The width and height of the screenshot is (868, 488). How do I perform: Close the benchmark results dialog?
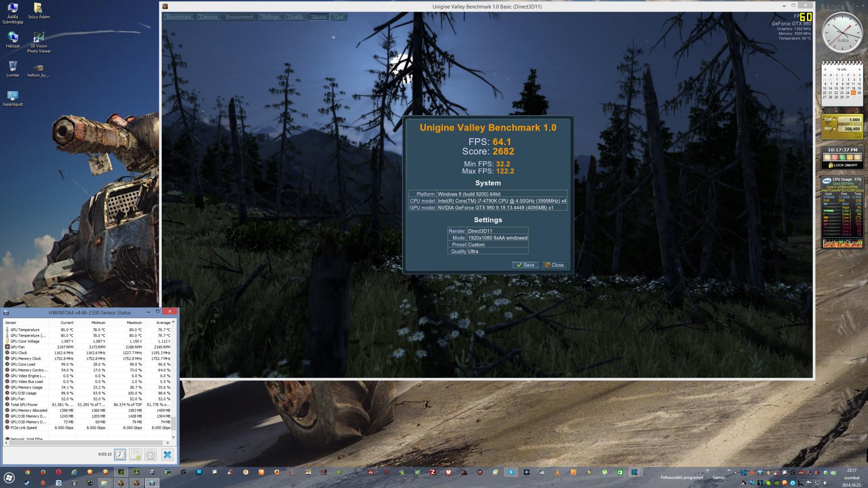click(x=554, y=265)
